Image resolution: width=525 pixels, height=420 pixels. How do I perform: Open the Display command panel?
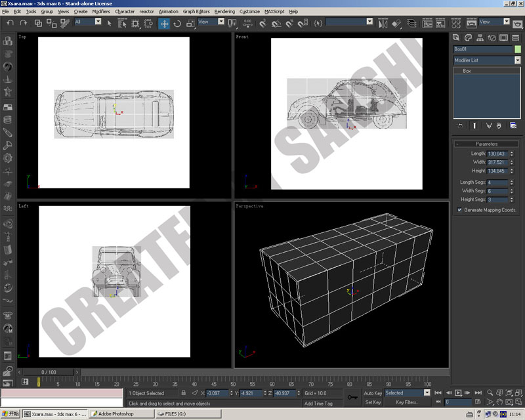point(503,37)
